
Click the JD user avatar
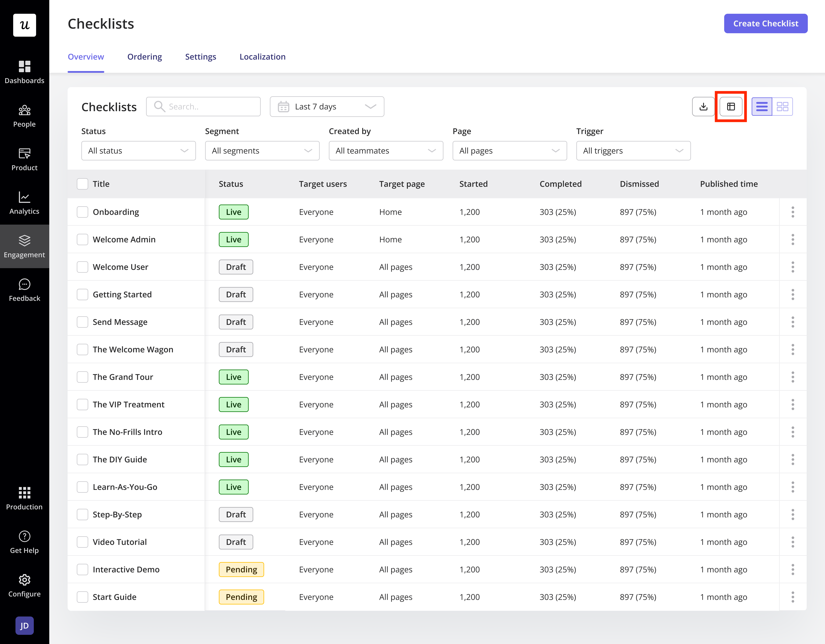24,626
